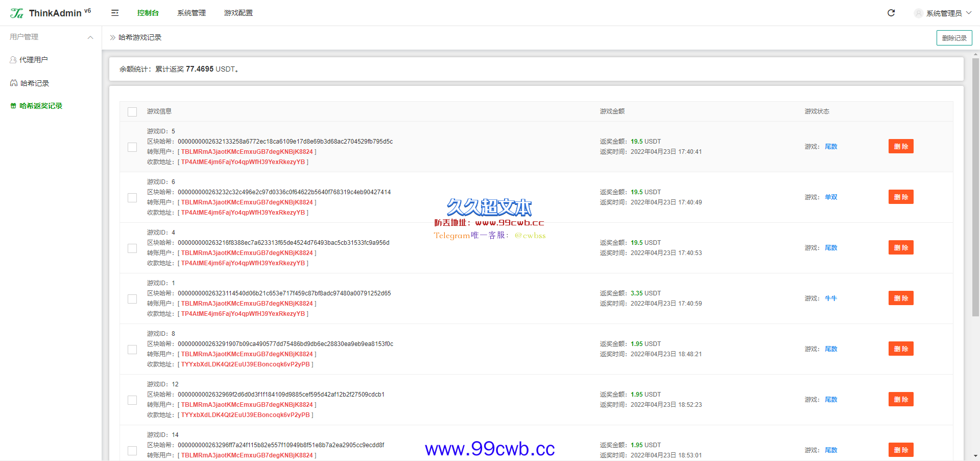Click the administrator avatar icon
Image resolution: width=980 pixels, height=461 pixels.
pyautogui.click(x=919, y=13)
